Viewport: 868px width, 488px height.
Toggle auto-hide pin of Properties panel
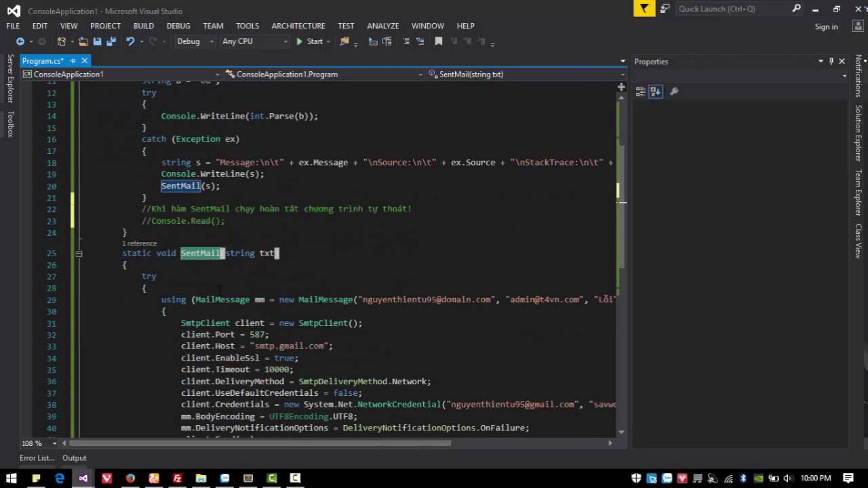pyautogui.click(x=831, y=61)
